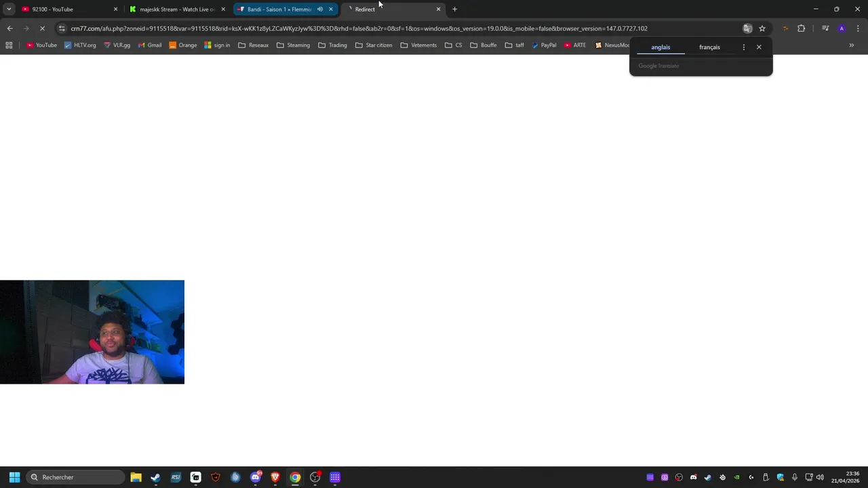
Task: Close the Redirect tab
Action: [x=438, y=9]
